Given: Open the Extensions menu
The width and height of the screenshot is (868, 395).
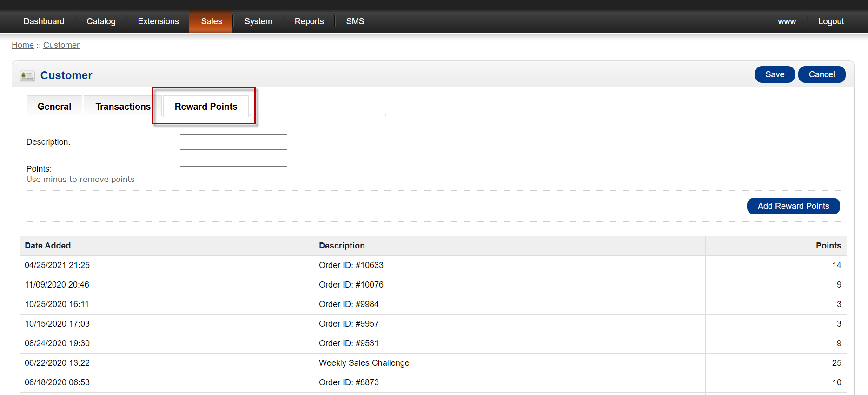Looking at the screenshot, I should (x=158, y=21).
